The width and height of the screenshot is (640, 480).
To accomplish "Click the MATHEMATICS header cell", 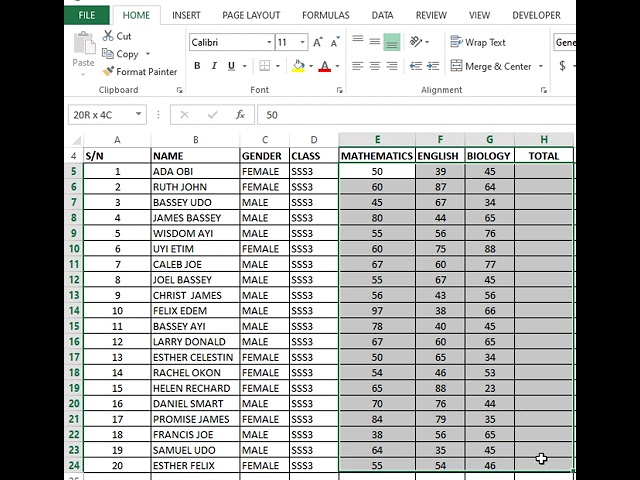I will (x=377, y=156).
